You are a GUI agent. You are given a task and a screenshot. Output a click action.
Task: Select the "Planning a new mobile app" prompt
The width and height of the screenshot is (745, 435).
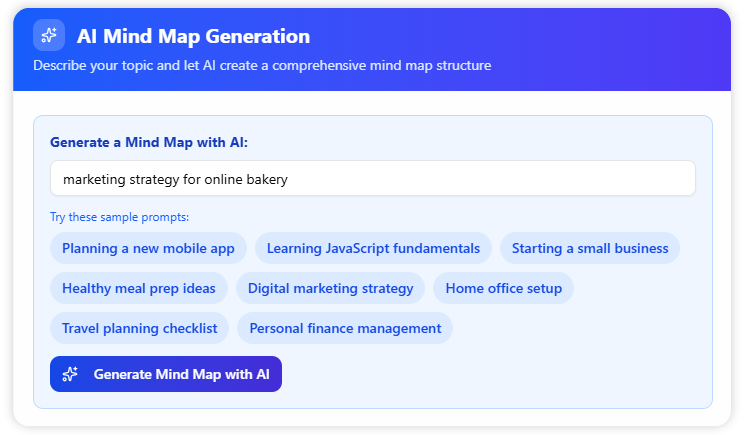[x=148, y=248]
